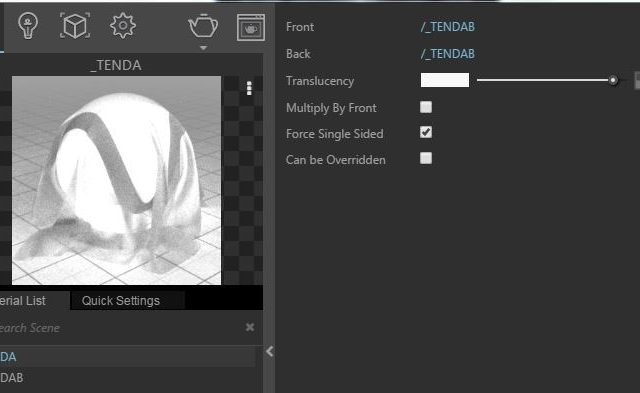Open the Lights tab lightbulb icon
The width and height of the screenshot is (640, 393).
coord(28,26)
